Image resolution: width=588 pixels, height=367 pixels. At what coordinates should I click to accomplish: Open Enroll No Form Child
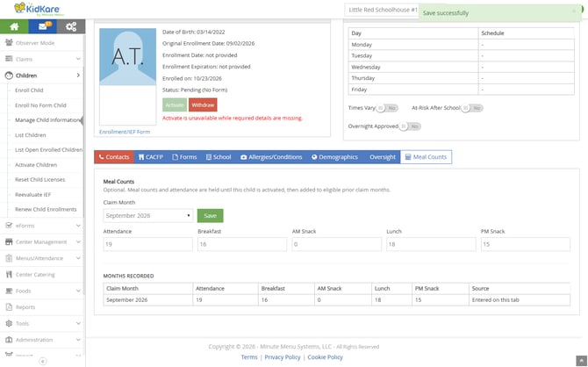pos(40,105)
